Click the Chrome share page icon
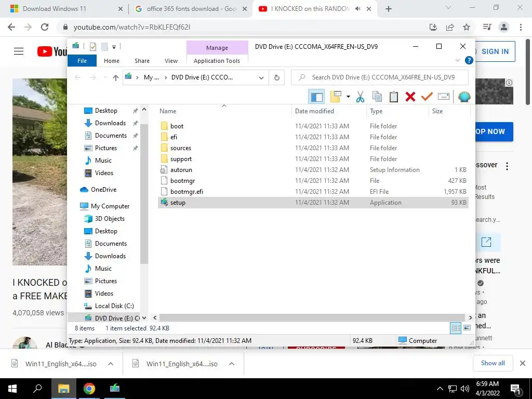Viewport: 532px width, 399px height. point(450,27)
